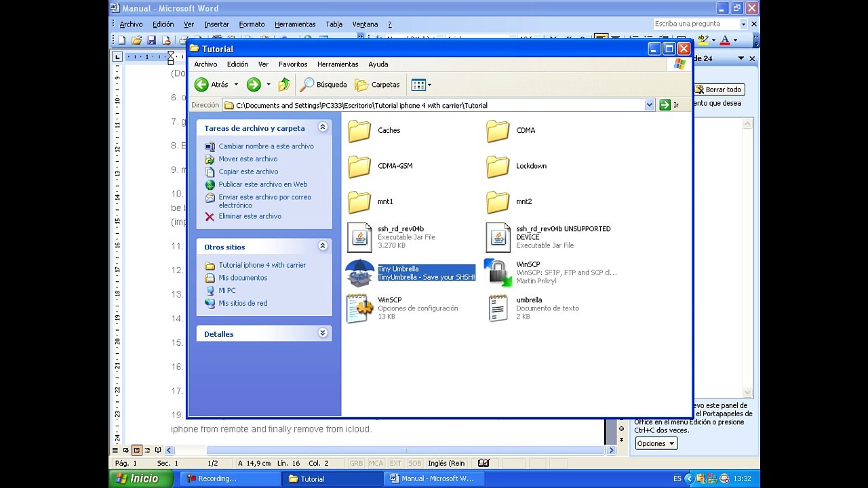
Task: Go up one folder level
Action: 285,85
